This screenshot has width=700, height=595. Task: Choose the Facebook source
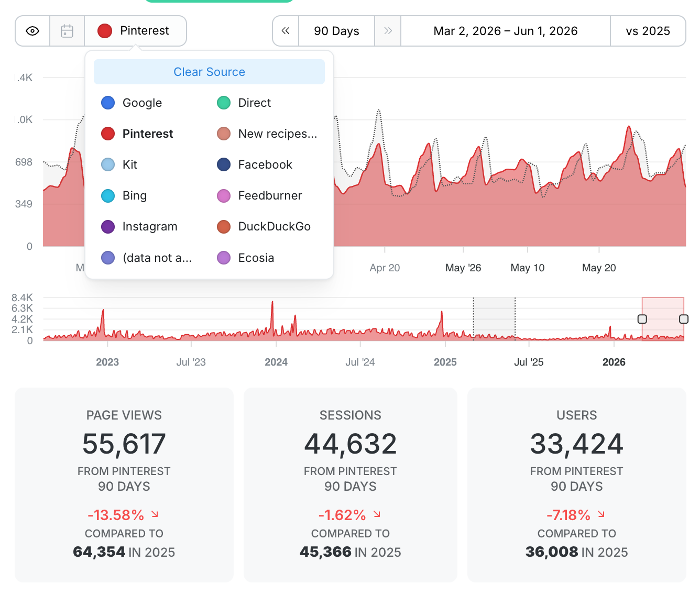pos(255,164)
